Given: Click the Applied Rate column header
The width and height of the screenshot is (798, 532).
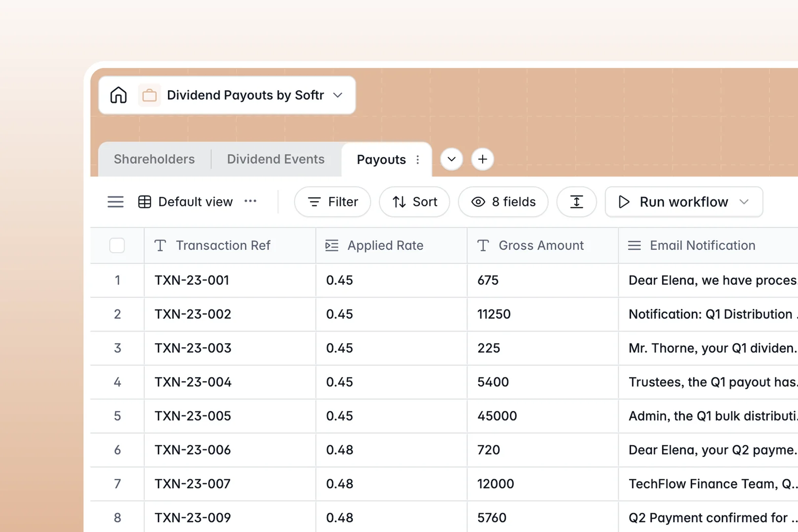Looking at the screenshot, I should (x=391, y=245).
